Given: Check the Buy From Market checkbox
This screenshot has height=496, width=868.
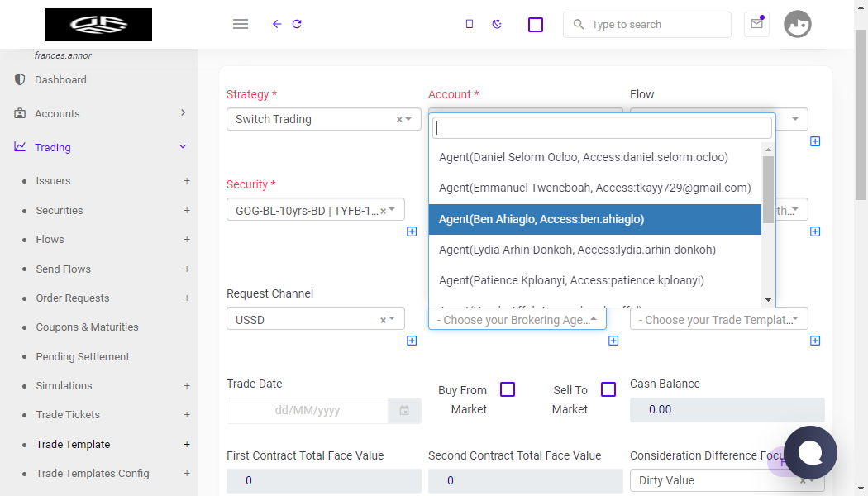Looking at the screenshot, I should pyautogui.click(x=507, y=389).
